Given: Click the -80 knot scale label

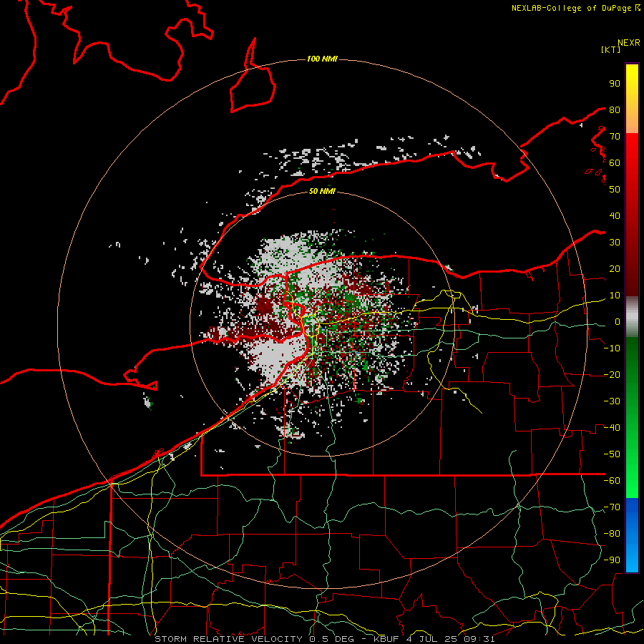Looking at the screenshot, I should 612,534.
